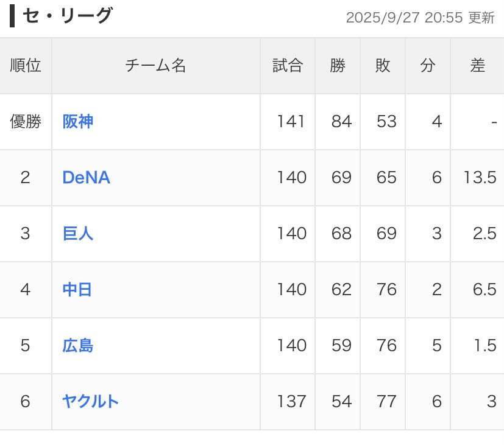The image size is (504, 445).
Task: Click the 分 column header
Action: pos(428,66)
